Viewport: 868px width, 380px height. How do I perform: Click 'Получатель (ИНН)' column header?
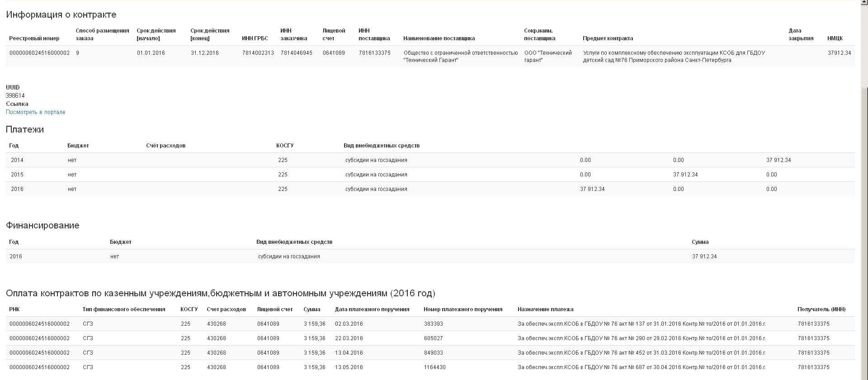(x=821, y=309)
